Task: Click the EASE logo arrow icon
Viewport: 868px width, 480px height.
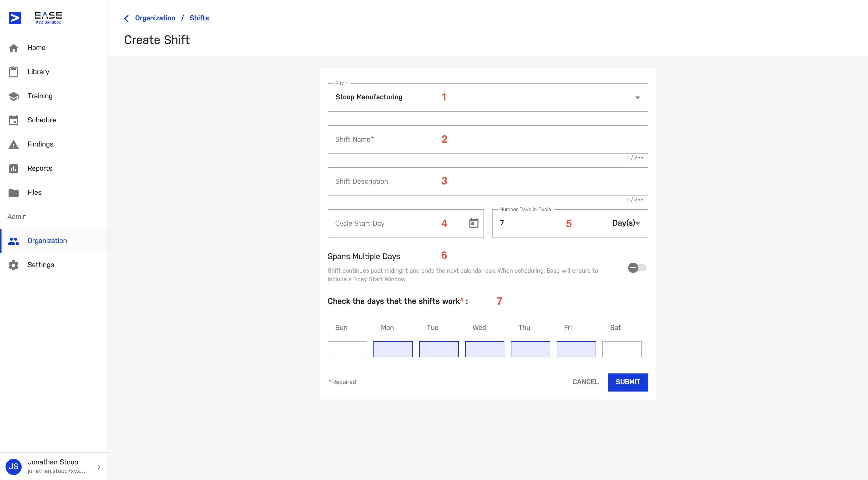Action: tap(15, 18)
